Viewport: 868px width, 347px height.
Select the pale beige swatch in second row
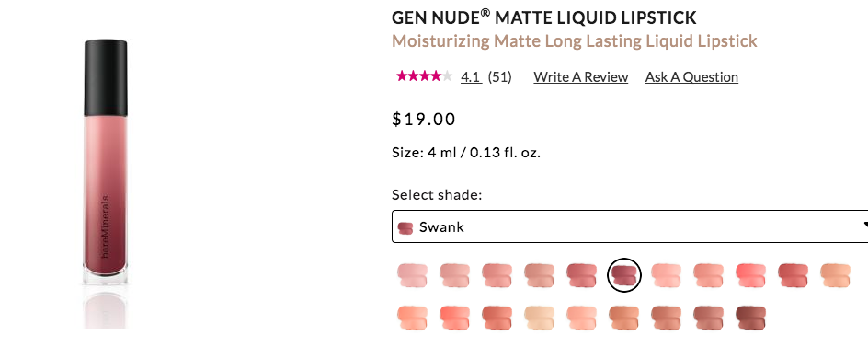539,318
